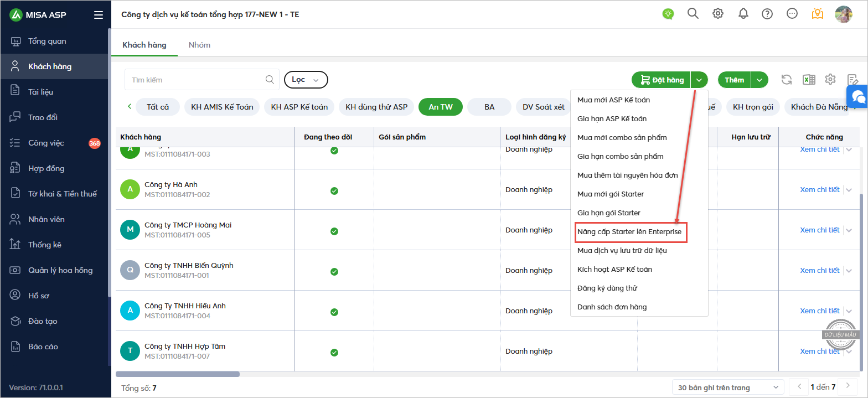
Task: Expand actions chevron for Công Ty TNHH Hiếu Anh
Action: tap(849, 311)
